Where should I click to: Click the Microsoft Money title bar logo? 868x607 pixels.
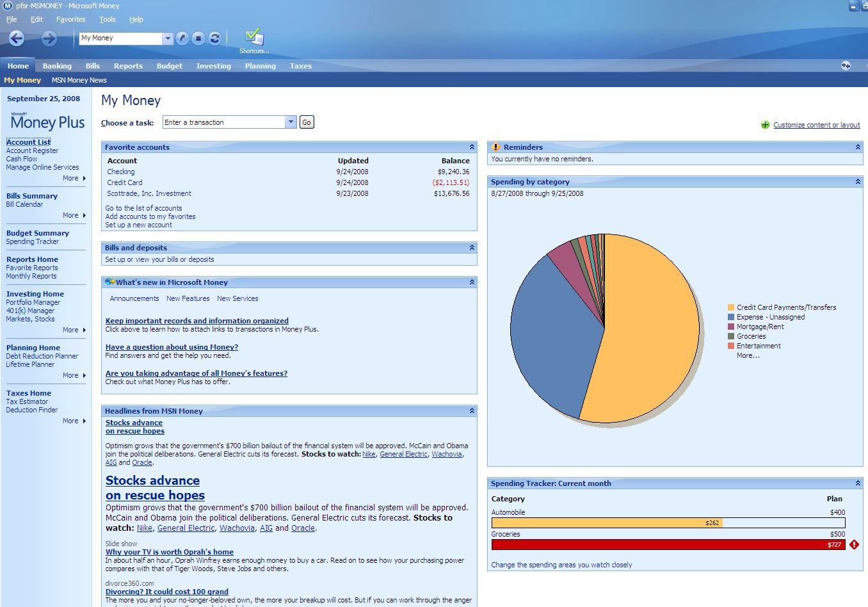(8, 6)
